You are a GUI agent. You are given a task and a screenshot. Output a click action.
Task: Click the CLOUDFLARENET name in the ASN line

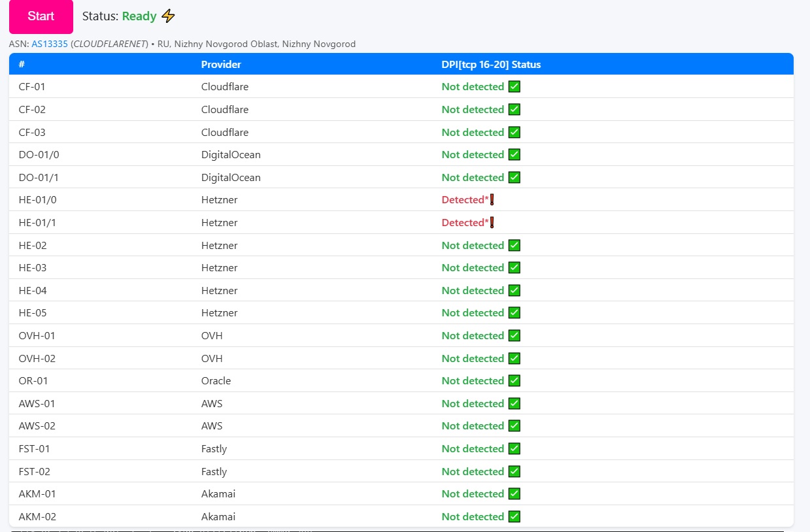[x=109, y=44]
